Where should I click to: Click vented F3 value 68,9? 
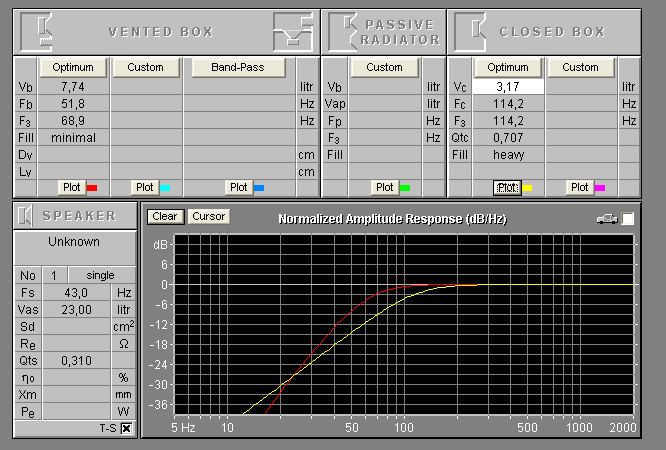coord(73,121)
